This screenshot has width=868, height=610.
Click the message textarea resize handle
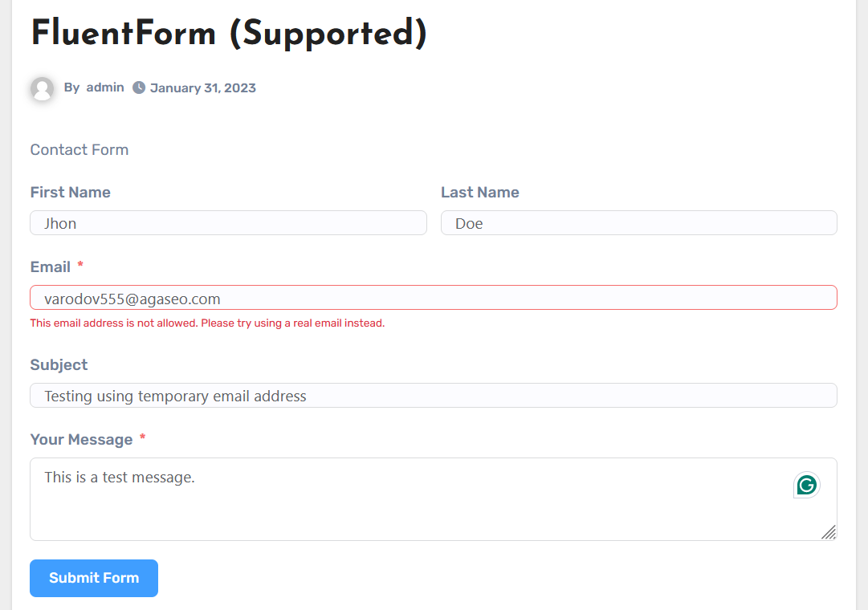pos(829,532)
